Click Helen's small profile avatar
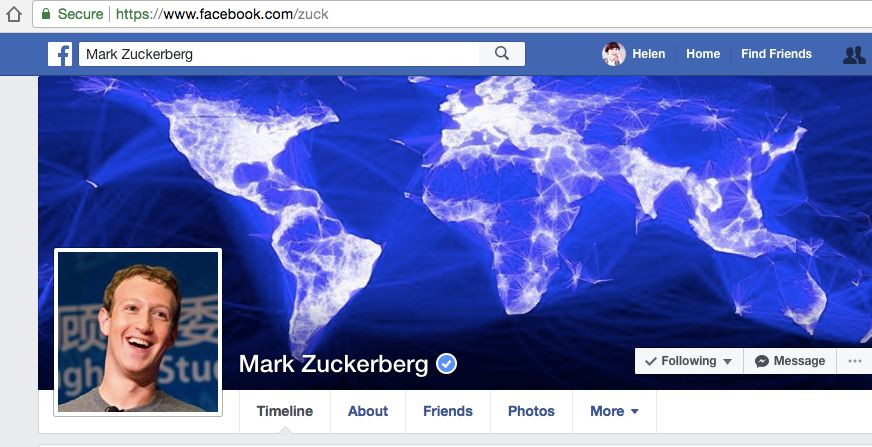The height and width of the screenshot is (447, 872). pyautogui.click(x=614, y=54)
